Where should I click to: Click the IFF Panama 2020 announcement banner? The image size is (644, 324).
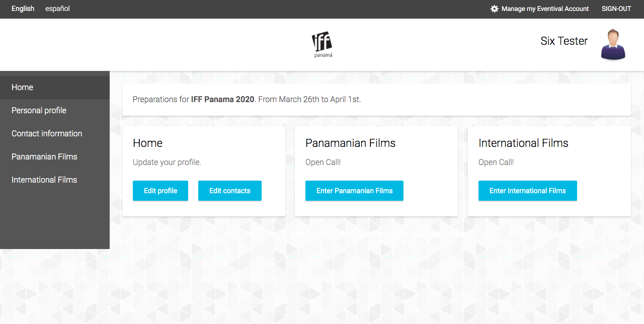click(x=376, y=100)
